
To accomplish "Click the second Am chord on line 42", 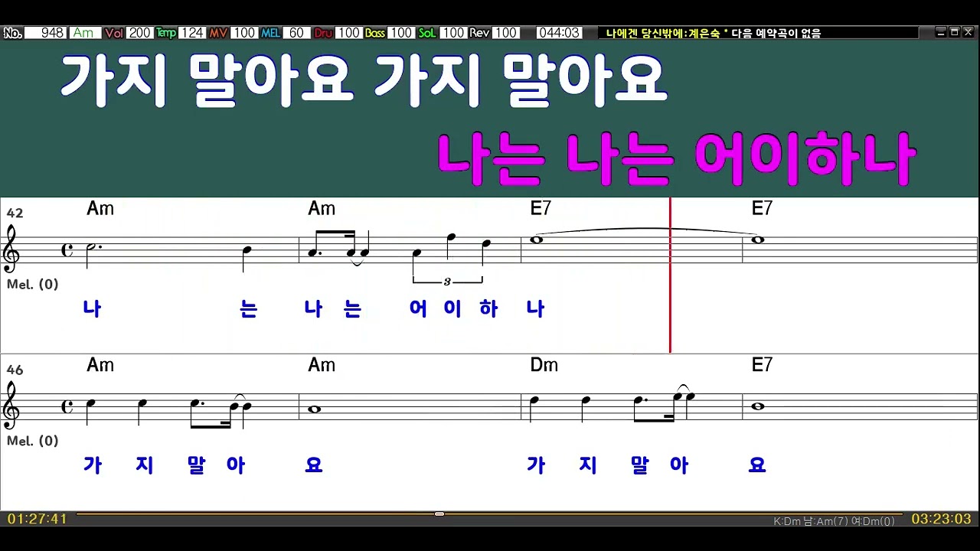I will coord(322,209).
